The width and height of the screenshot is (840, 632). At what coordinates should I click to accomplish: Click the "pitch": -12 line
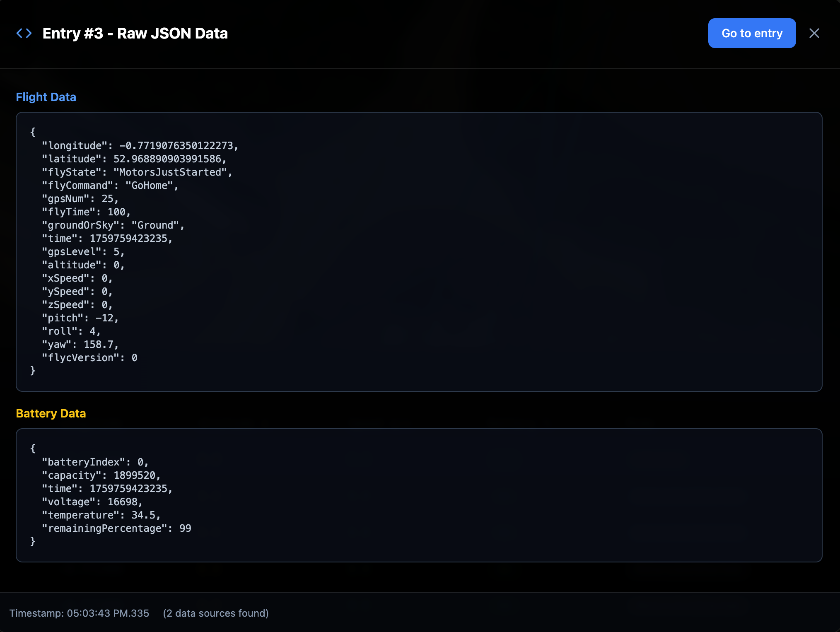pos(80,318)
